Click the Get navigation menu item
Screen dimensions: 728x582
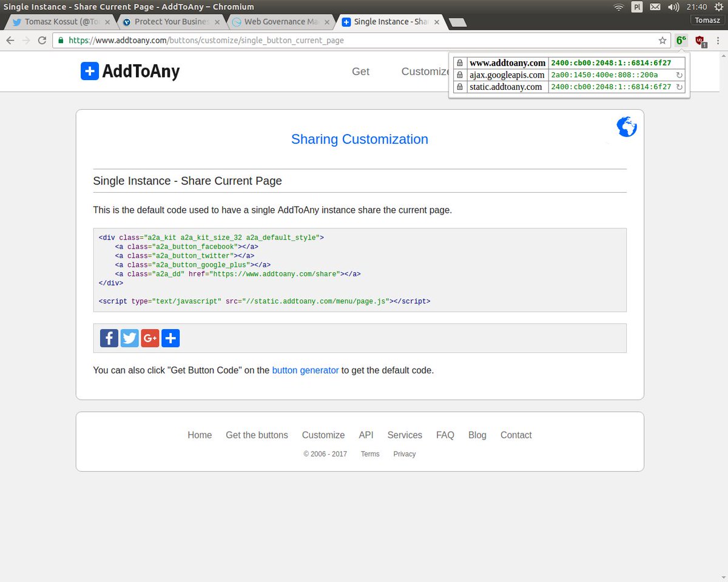pos(360,72)
